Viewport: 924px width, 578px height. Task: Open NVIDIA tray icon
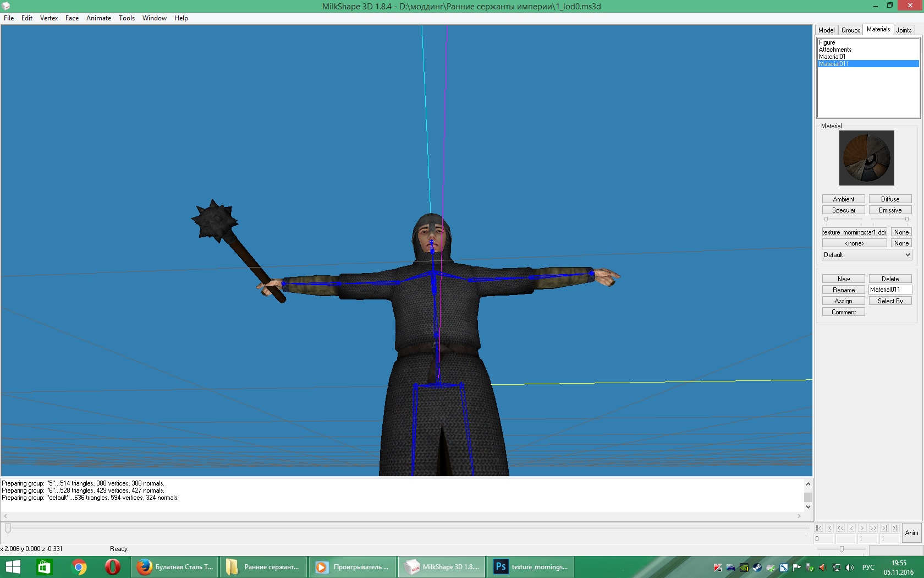(x=744, y=568)
